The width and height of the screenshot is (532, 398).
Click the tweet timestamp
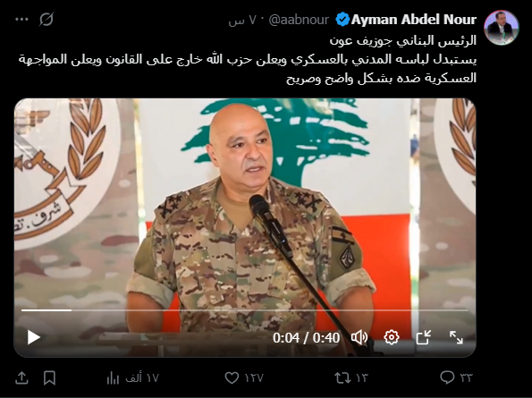242,21
